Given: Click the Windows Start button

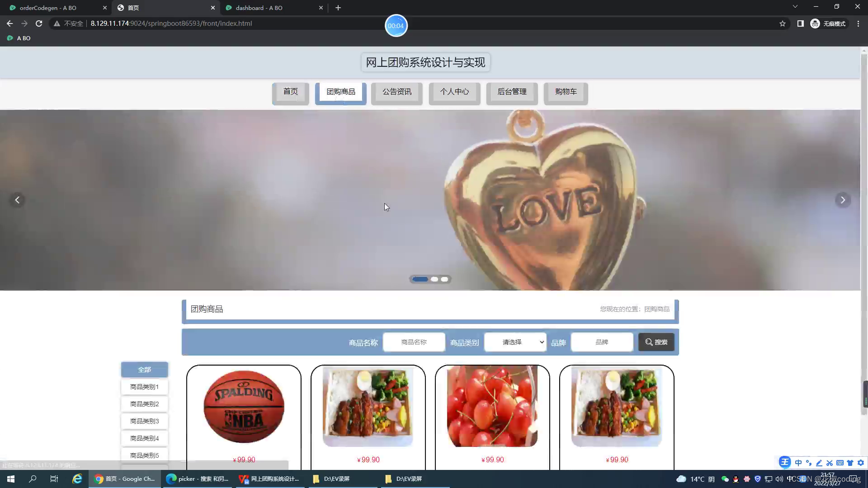Looking at the screenshot, I should pos(11,479).
